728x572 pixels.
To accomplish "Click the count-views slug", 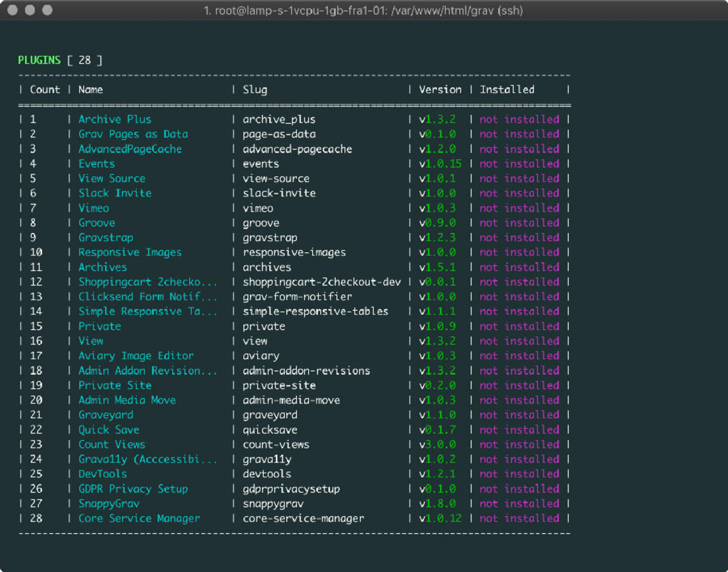I will pos(276,445).
